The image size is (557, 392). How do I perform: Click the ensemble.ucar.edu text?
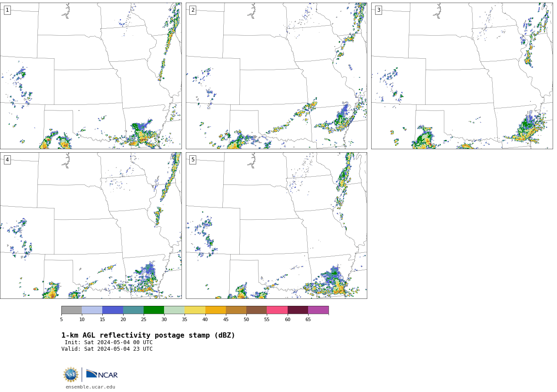[x=91, y=387]
